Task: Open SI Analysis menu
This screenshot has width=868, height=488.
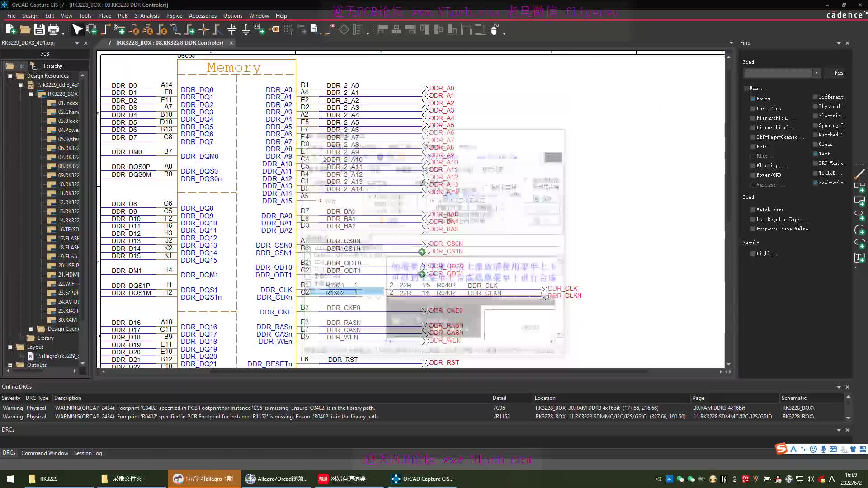Action: (x=146, y=15)
